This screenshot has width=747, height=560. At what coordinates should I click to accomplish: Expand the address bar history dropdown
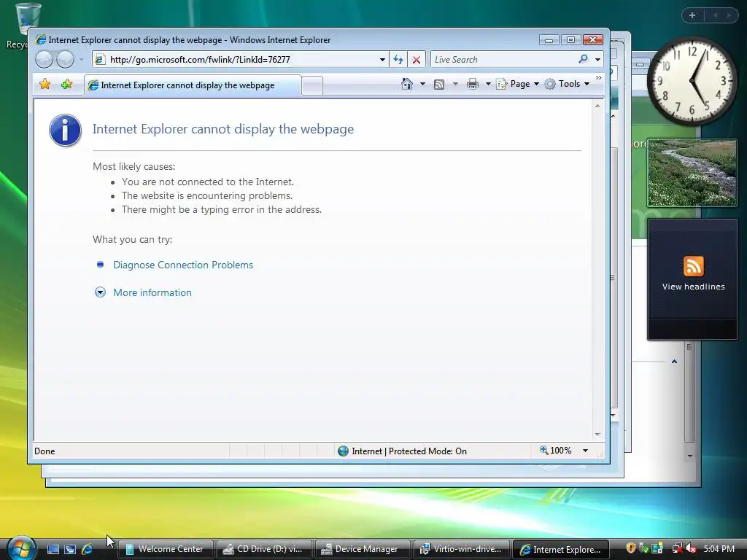pyautogui.click(x=382, y=60)
